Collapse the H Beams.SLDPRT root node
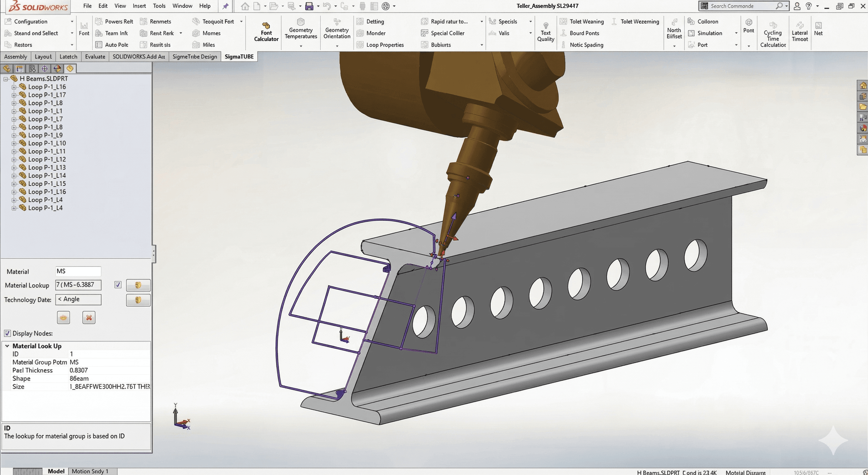 tap(6, 79)
